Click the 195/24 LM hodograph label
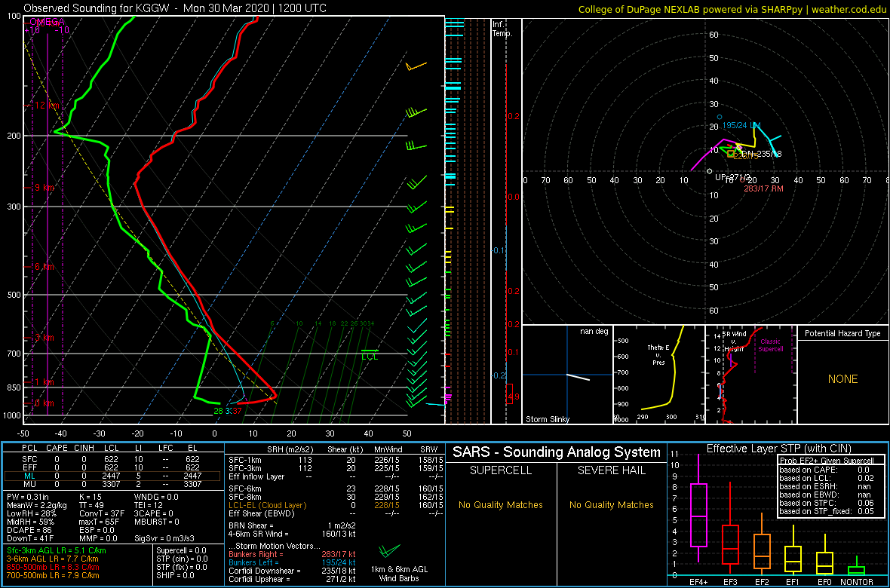This screenshot has height=588, width=890. (x=741, y=125)
